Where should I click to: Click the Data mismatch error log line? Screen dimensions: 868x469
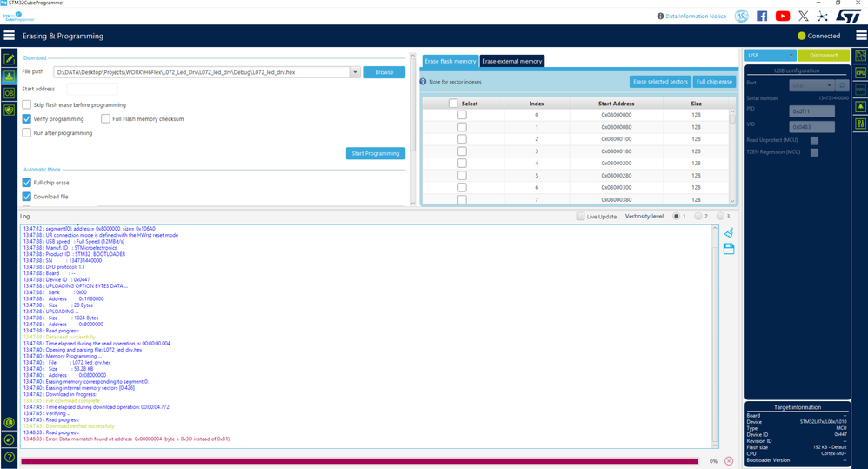point(126,439)
